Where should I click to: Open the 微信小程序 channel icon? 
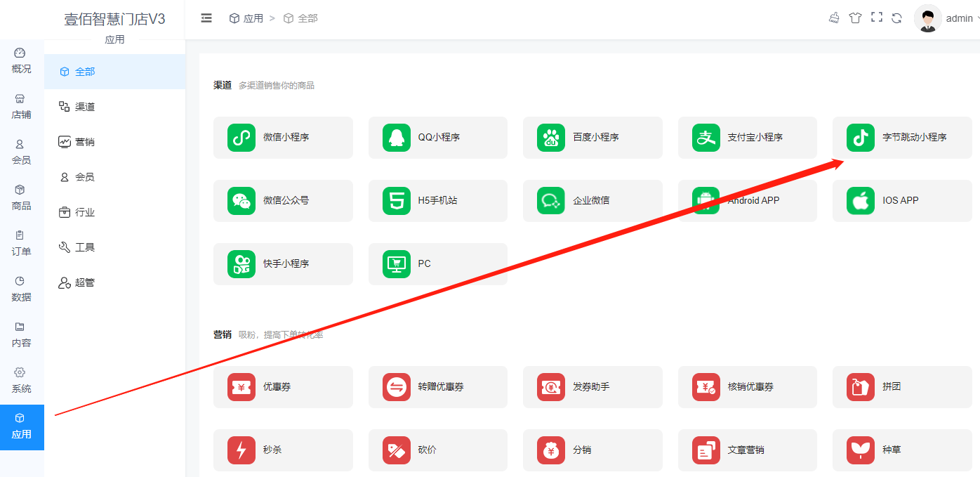pyautogui.click(x=241, y=138)
